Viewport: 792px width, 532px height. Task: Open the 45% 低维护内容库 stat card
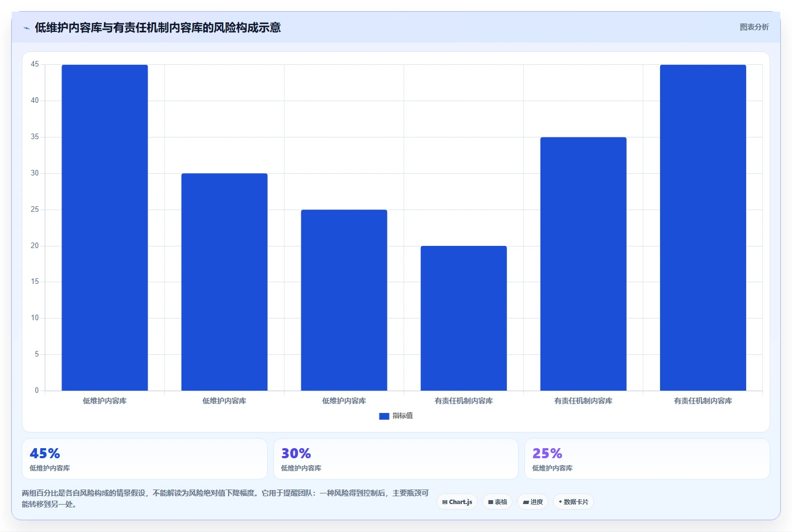[x=144, y=459]
